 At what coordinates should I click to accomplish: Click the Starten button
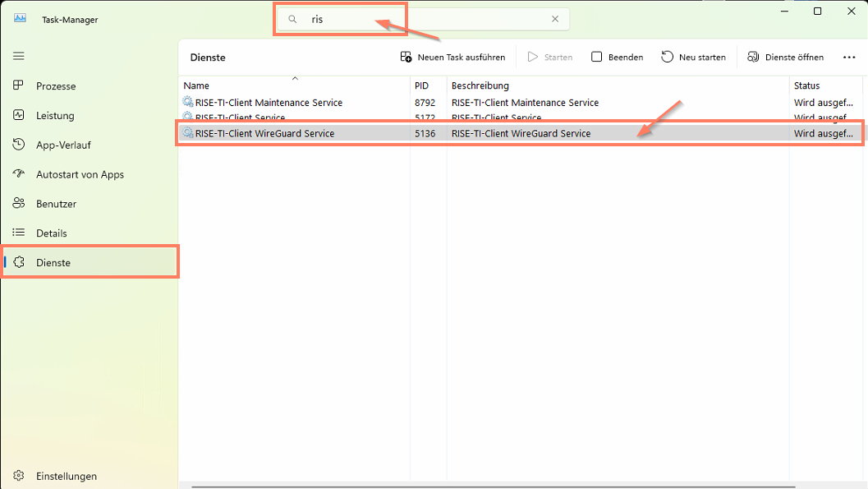549,57
